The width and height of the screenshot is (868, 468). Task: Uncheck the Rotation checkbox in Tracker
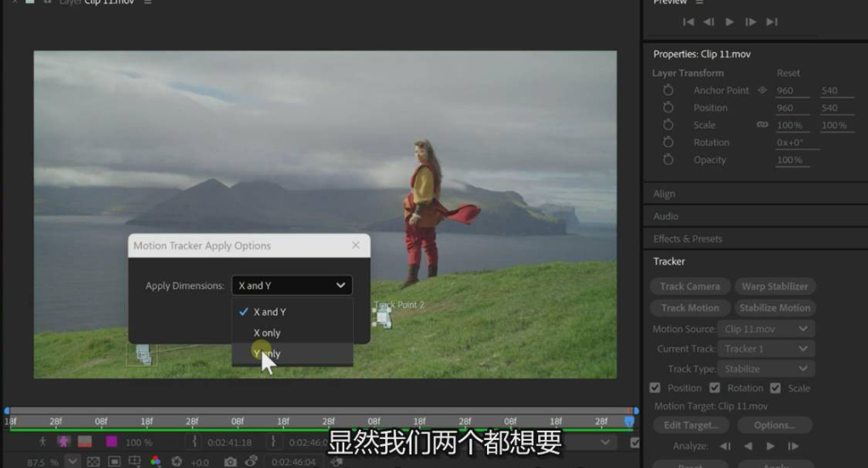(x=714, y=388)
